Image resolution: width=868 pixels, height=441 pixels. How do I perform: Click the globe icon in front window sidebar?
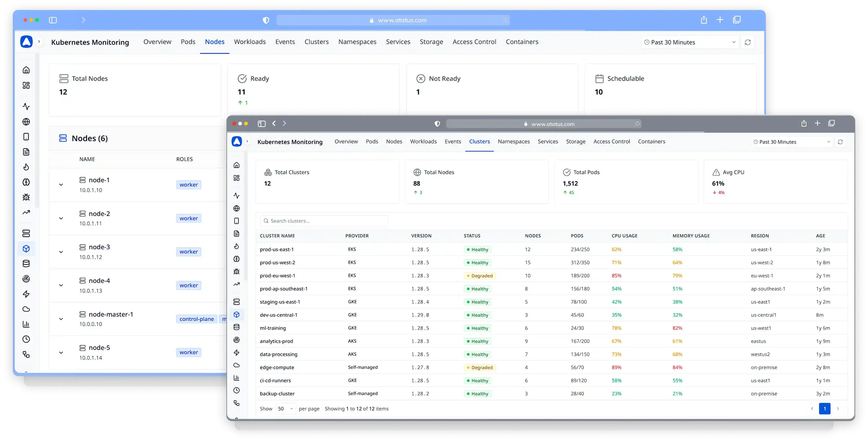tap(236, 208)
